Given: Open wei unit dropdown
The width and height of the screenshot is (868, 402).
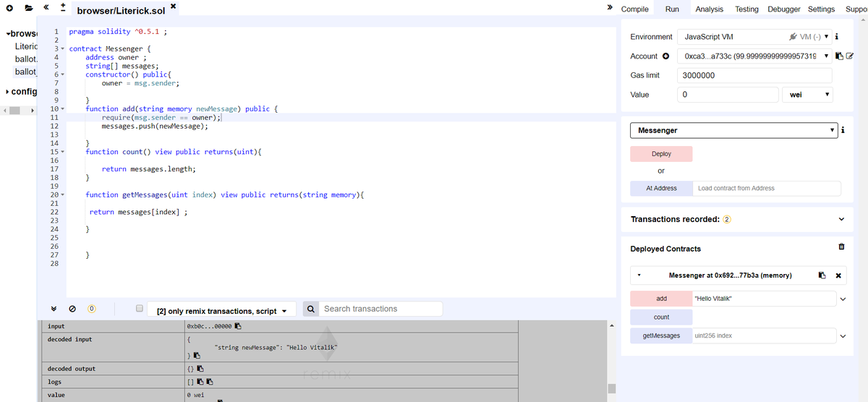Looking at the screenshot, I should tap(807, 95).
